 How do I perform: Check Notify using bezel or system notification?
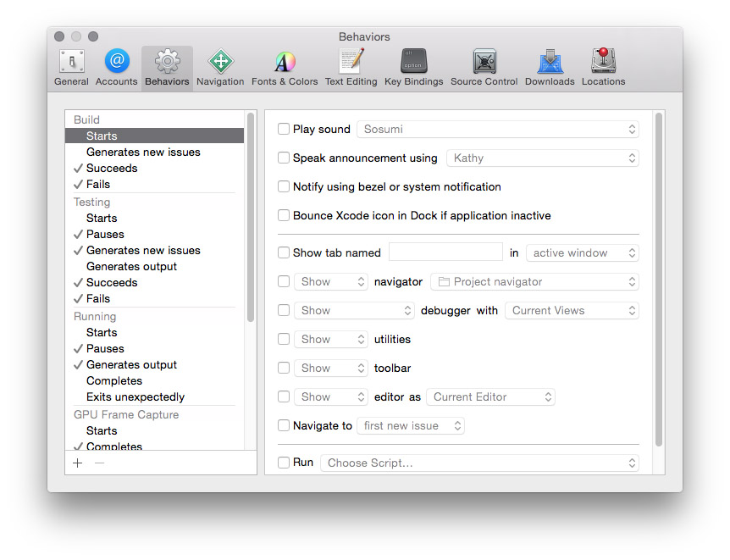coord(284,187)
